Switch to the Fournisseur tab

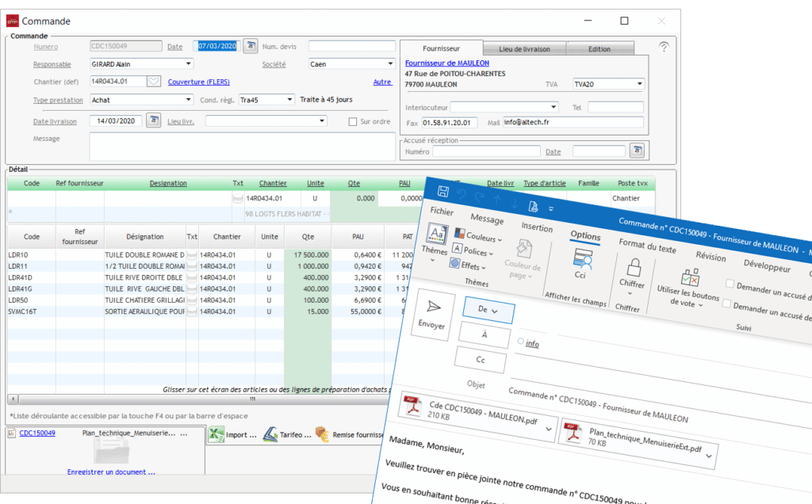[441, 48]
